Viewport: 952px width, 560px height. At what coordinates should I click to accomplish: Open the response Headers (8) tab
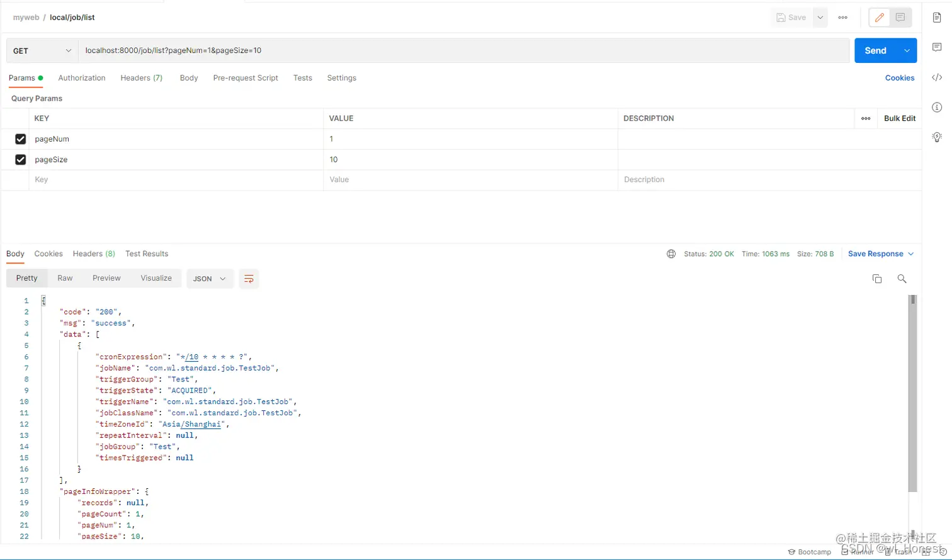(x=94, y=254)
